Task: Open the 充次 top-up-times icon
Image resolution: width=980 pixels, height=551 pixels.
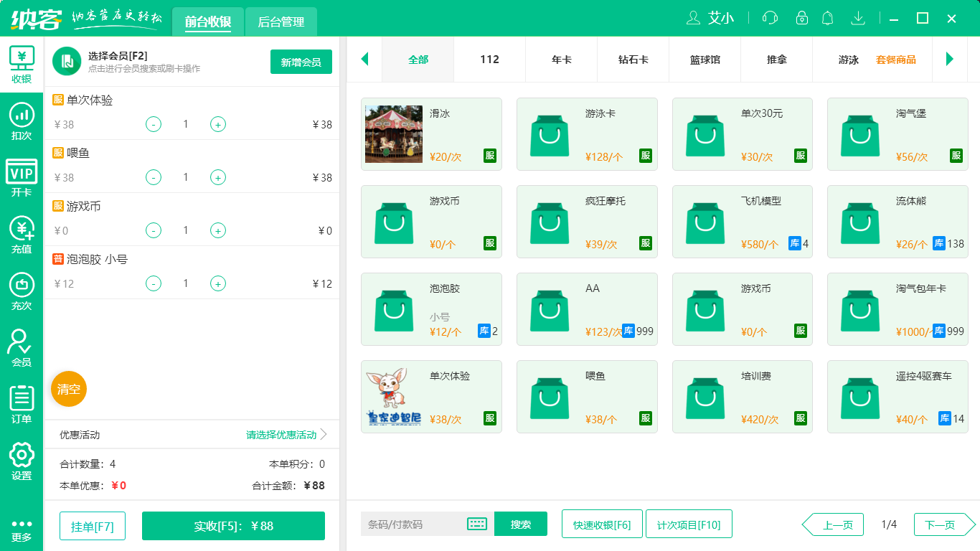Action: click(x=22, y=286)
